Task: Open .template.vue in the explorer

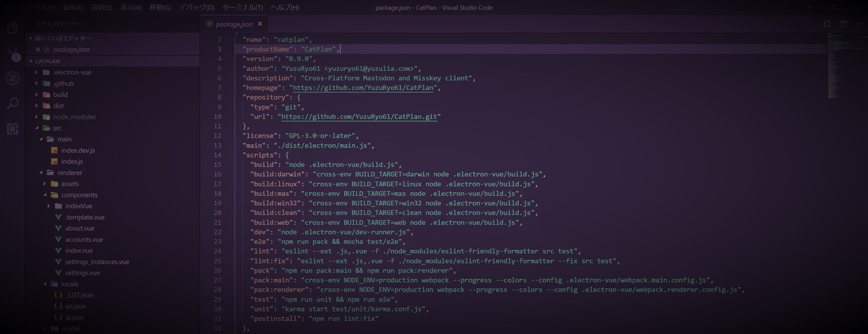Action: point(85,217)
